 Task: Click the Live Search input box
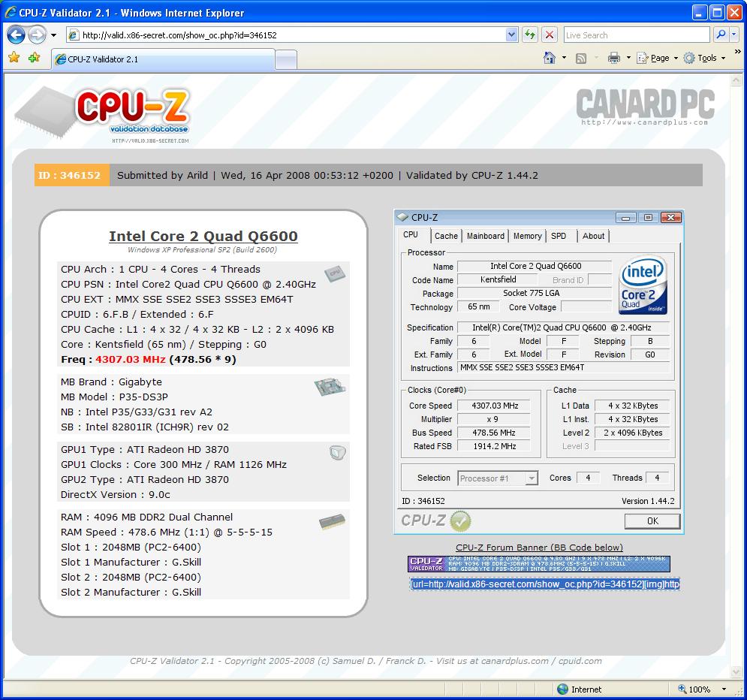637,35
